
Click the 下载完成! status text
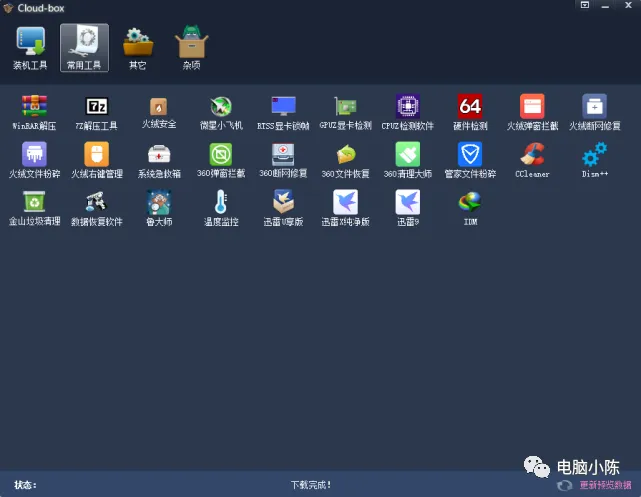coord(311,485)
